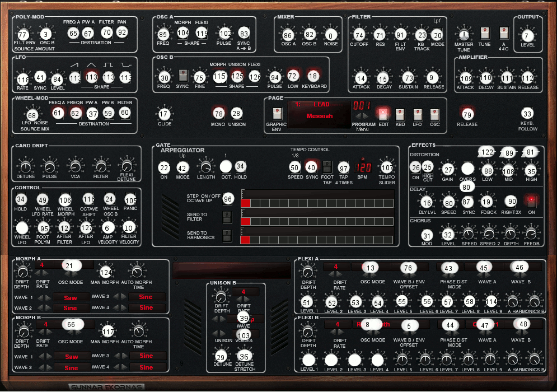Viewport: 557px width, 392px height.
Task: Click the Filter Mode button under Lpf
Action: pos(438,35)
